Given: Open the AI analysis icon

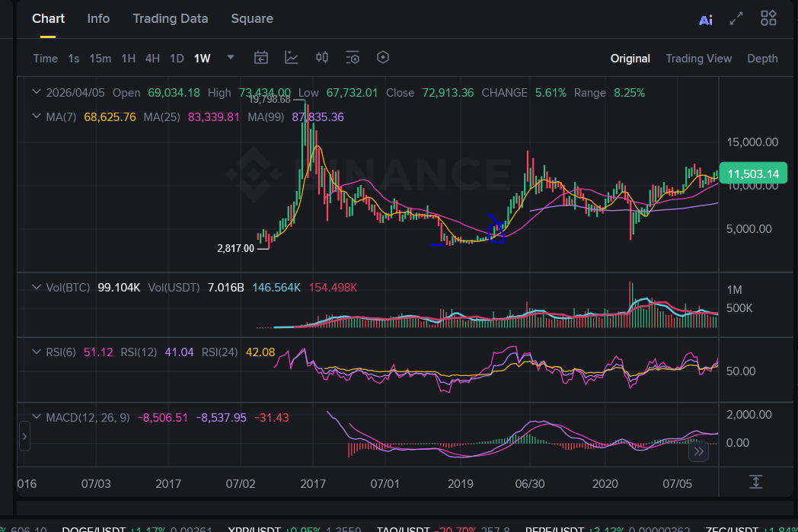Looking at the screenshot, I should tap(706, 20).
